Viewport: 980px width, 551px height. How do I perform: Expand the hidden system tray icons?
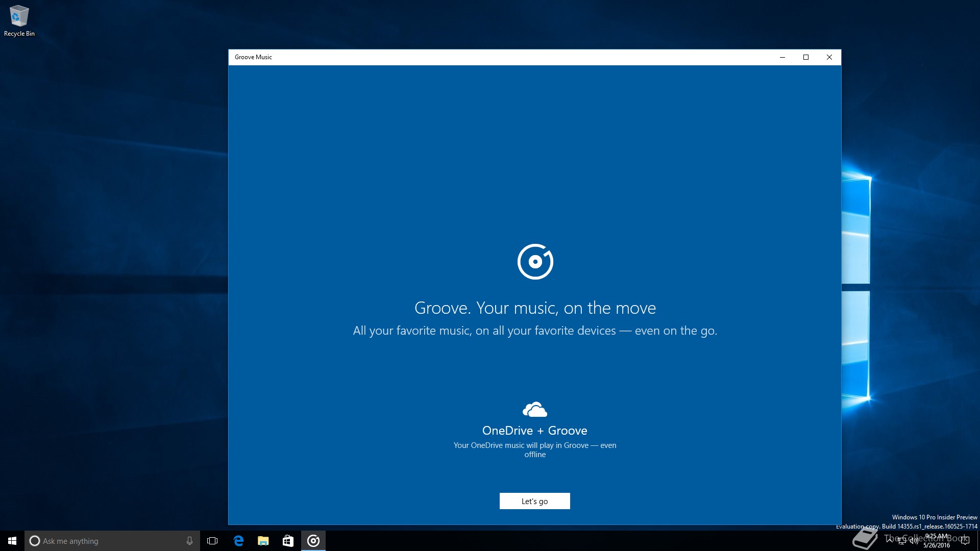click(x=890, y=541)
